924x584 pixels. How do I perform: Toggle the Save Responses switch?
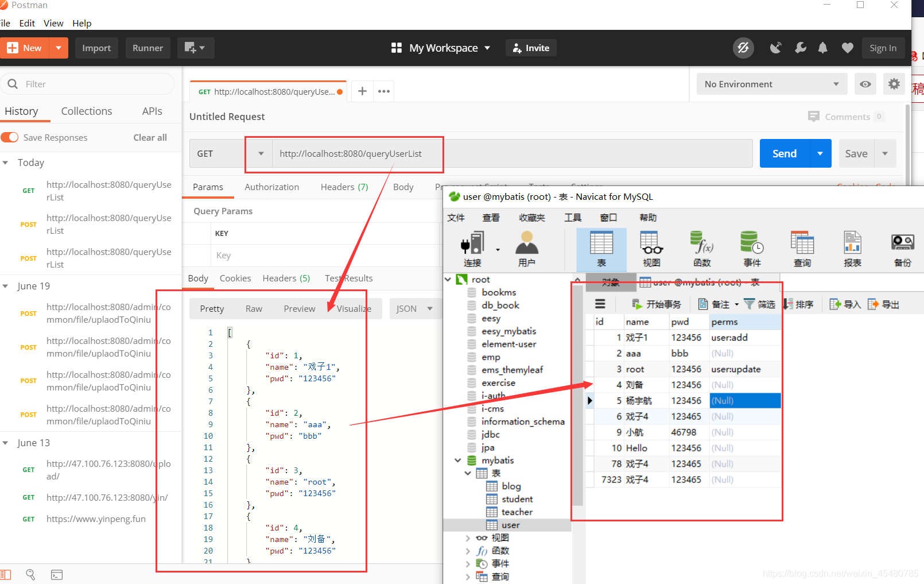pyautogui.click(x=10, y=137)
